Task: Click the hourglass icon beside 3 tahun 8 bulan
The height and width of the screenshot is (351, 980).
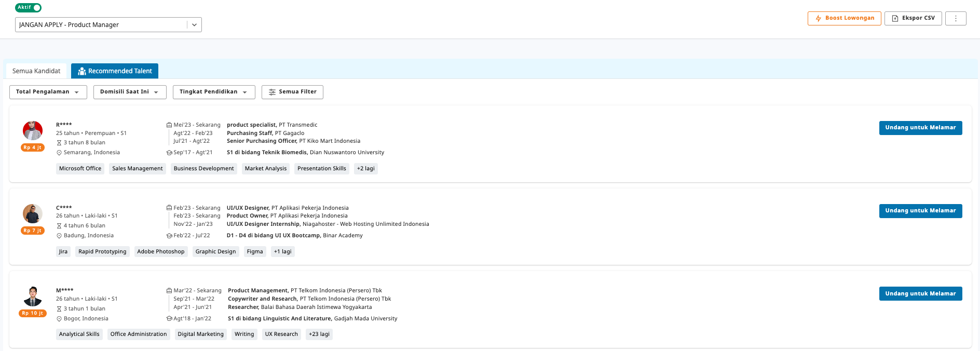Action: coord(59,143)
